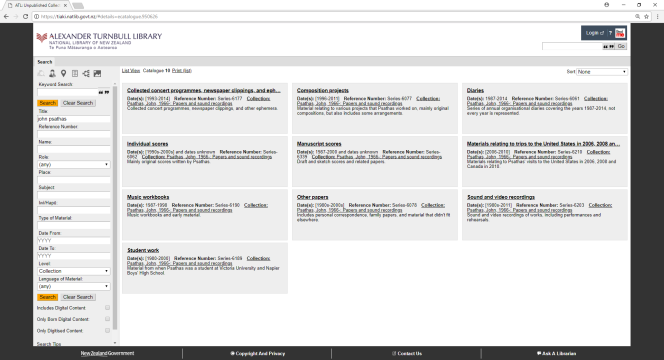Viewport: 664px width, 360px height.
Task: Click the sidebar vertical scrollbar
Action: pos(115,208)
